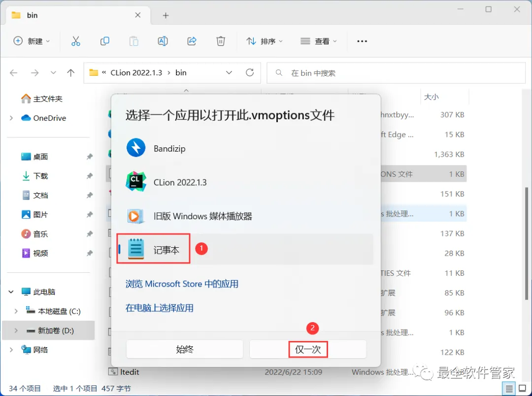Click the 在 bin 中搜索 search box
532x396 pixels.
point(396,73)
